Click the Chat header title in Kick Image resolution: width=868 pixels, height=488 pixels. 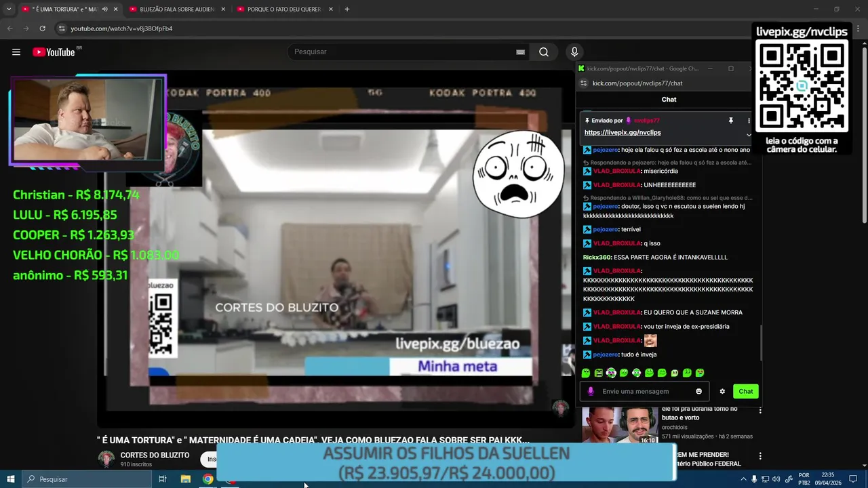[x=669, y=100]
